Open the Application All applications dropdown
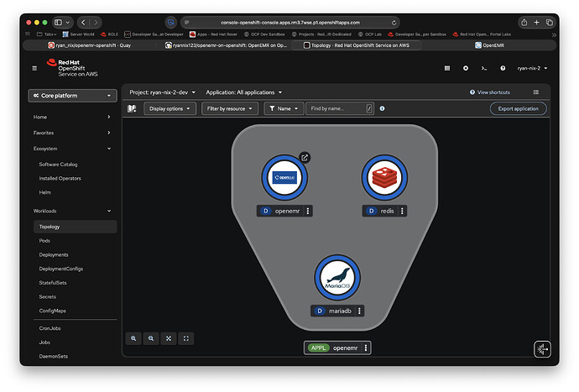 [243, 92]
